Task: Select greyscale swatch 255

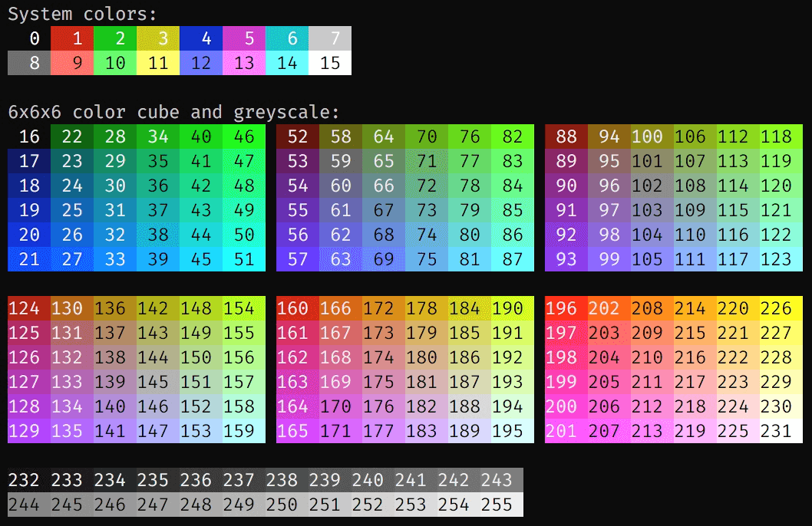Action: 497,505
